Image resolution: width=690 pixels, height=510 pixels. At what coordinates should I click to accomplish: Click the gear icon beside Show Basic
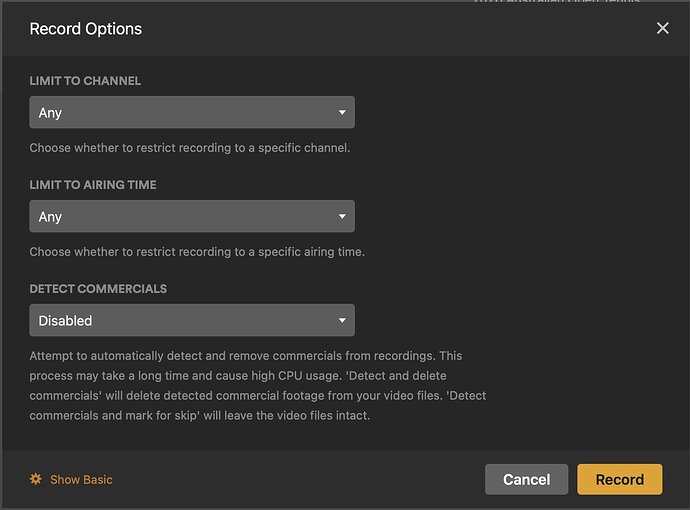[36, 479]
